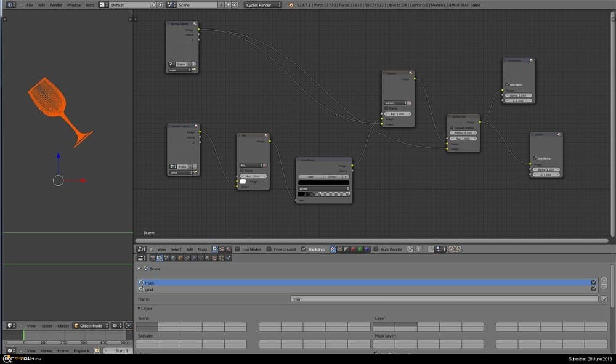Click the Blender logo icon in header

291,5
